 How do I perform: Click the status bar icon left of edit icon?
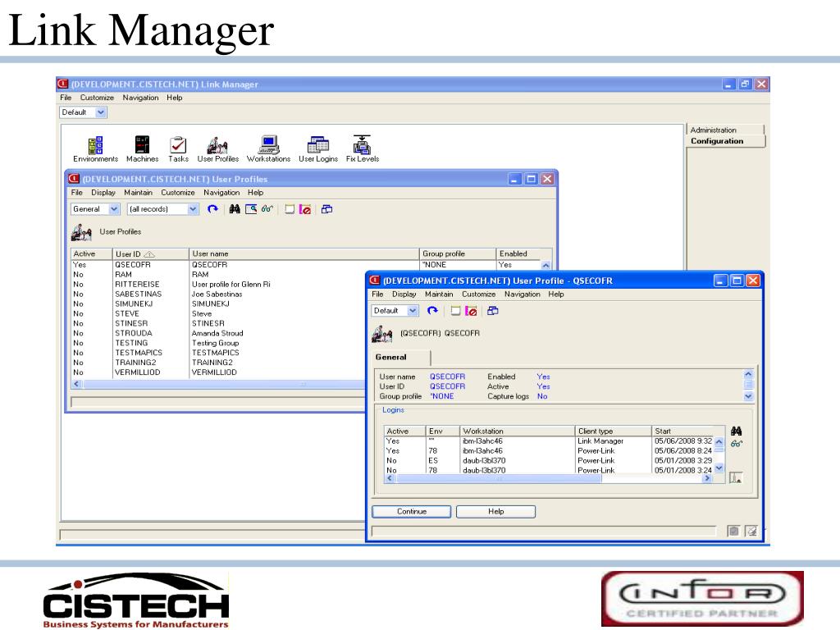733,531
